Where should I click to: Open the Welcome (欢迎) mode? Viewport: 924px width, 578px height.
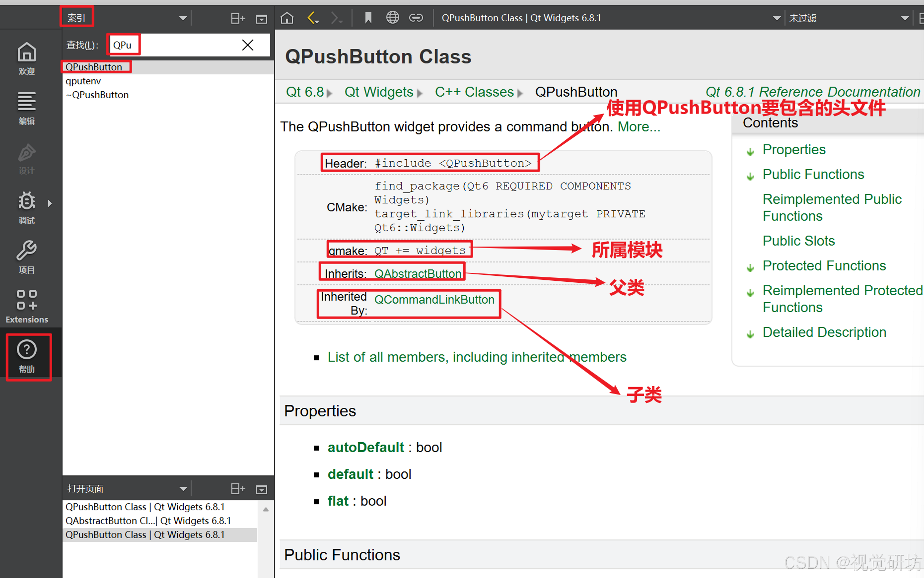point(26,58)
